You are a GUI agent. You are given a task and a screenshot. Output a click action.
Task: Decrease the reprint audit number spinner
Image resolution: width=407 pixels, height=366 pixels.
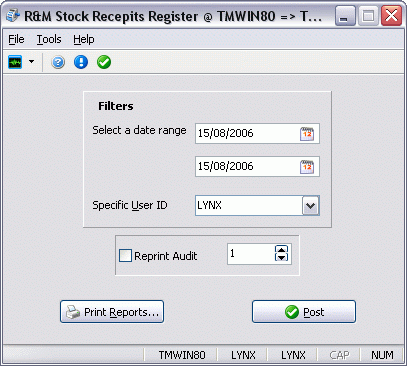pyautogui.click(x=282, y=258)
